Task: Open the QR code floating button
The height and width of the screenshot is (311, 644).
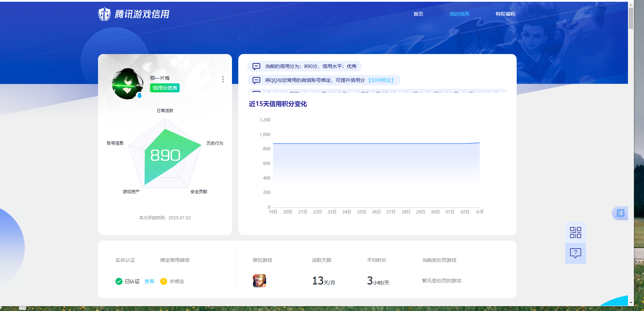Action: point(576,233)
